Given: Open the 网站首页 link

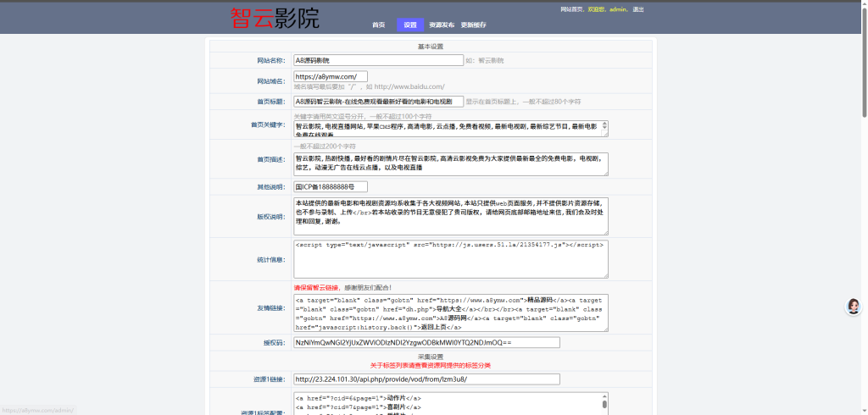Looking at the screenshot, I should [x=571, y=9].
